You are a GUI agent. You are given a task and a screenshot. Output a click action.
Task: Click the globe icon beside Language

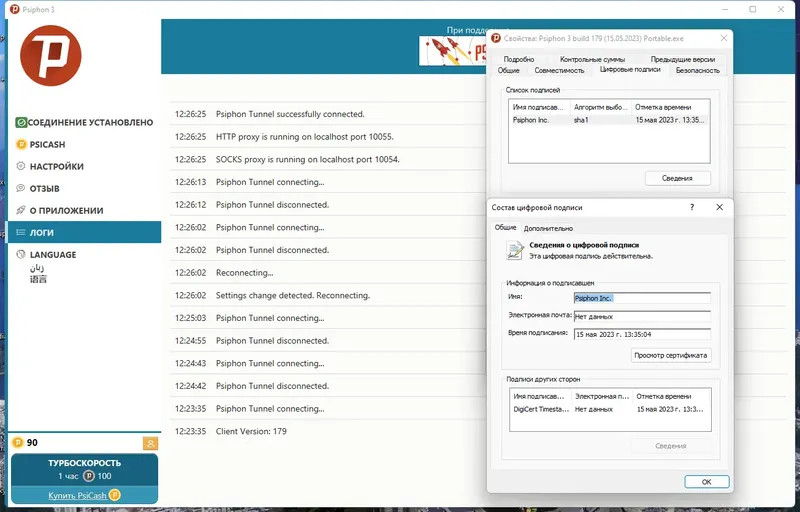21,254
